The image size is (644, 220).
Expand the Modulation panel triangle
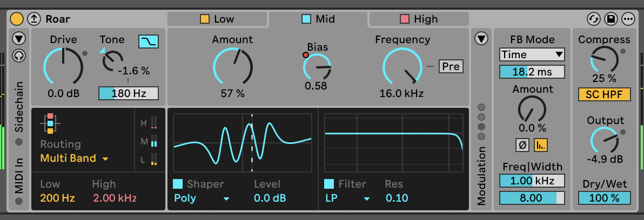481,38
